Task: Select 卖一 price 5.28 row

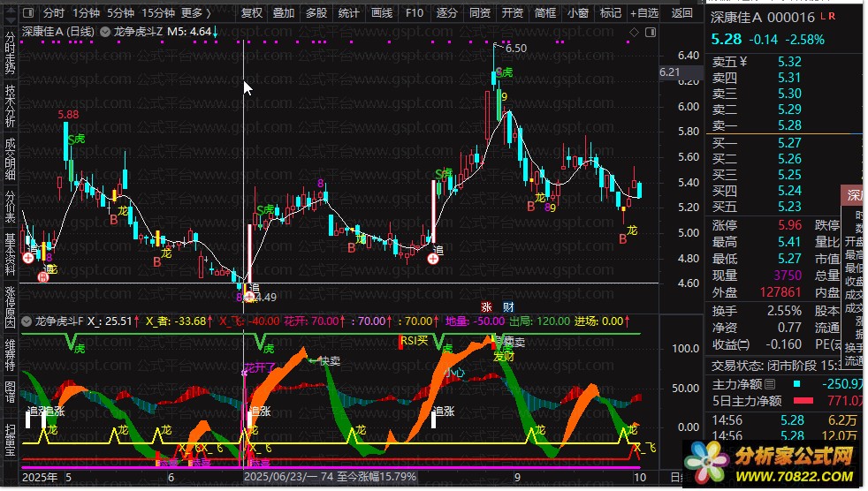Action: [785, 125]
